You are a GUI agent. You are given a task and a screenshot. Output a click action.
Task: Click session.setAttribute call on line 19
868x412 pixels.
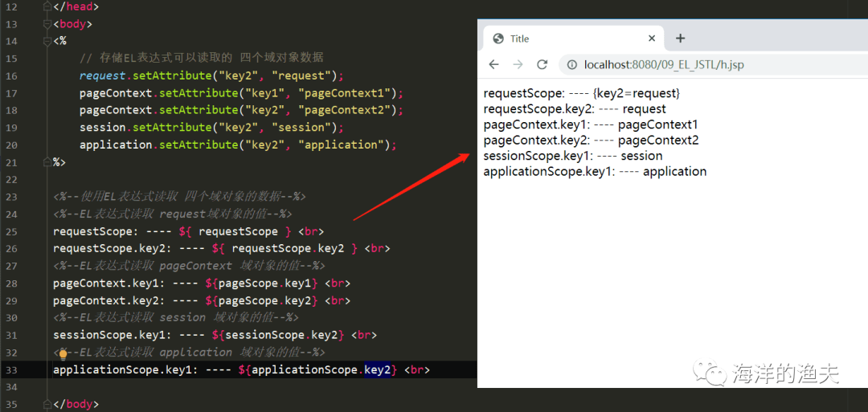point(212,127)
